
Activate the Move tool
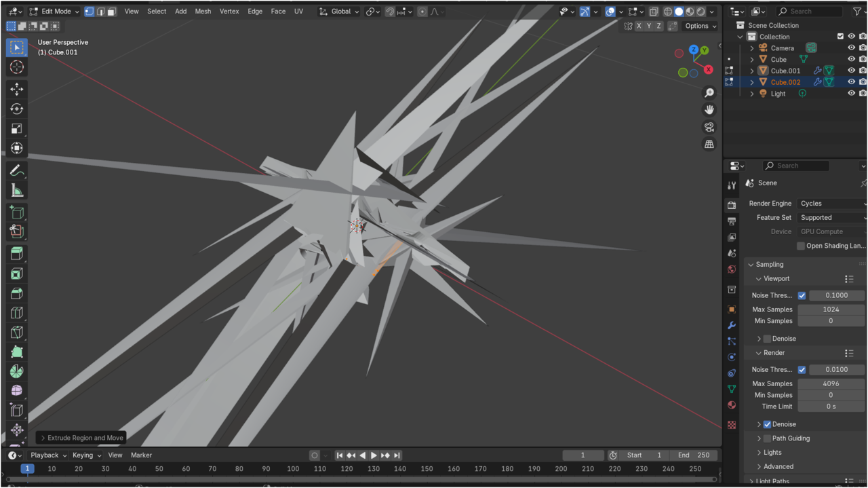(17, 89)
